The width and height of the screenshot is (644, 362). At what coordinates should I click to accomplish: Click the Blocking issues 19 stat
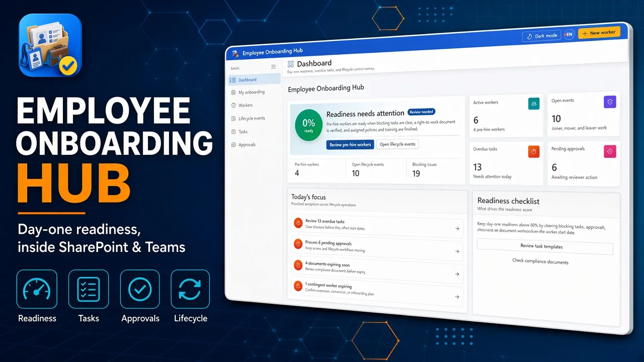tap(424, 169)
